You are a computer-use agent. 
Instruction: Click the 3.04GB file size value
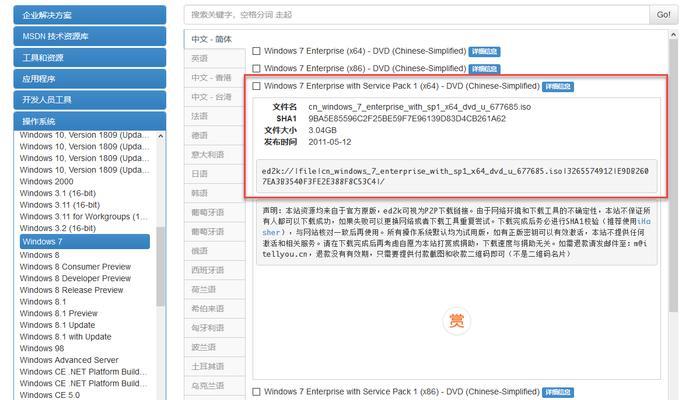pos(322,131)
